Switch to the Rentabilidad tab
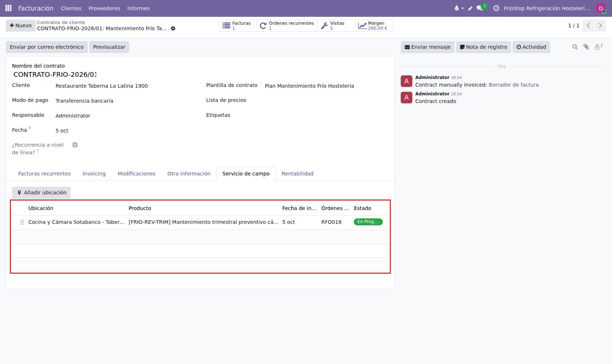Screen dimensions: 612x364 (298, 174)
